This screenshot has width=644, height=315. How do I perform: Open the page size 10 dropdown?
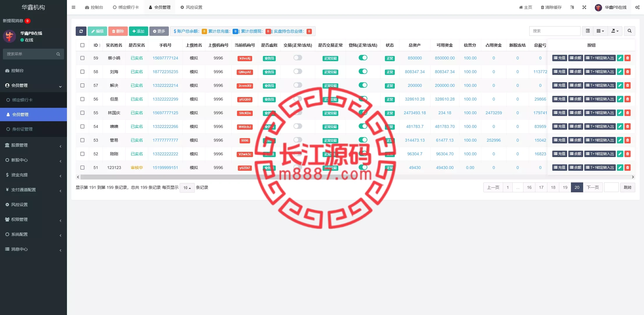coord(187,188)
